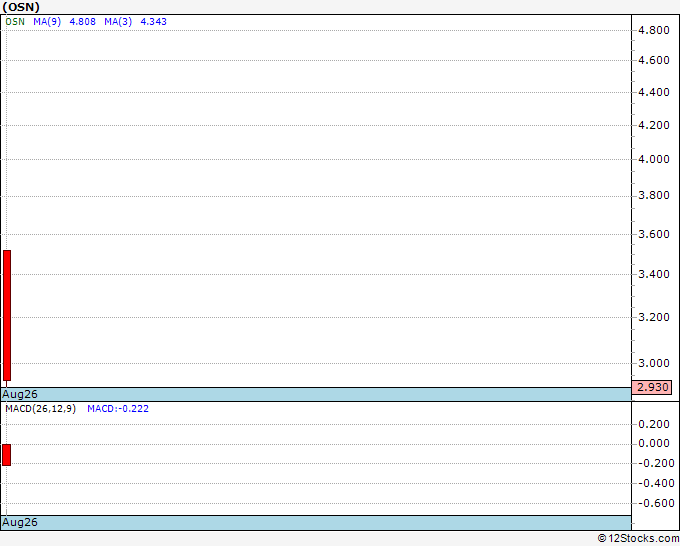Click the -0.600 MACD axis label
The image size is (680, 546).
coord(656,503)
